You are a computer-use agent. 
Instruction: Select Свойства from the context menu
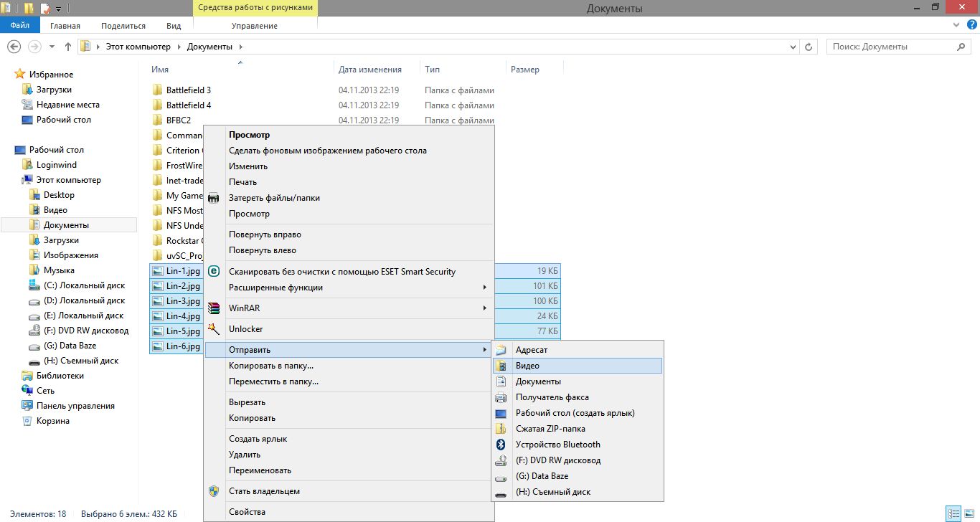point(247,512)
